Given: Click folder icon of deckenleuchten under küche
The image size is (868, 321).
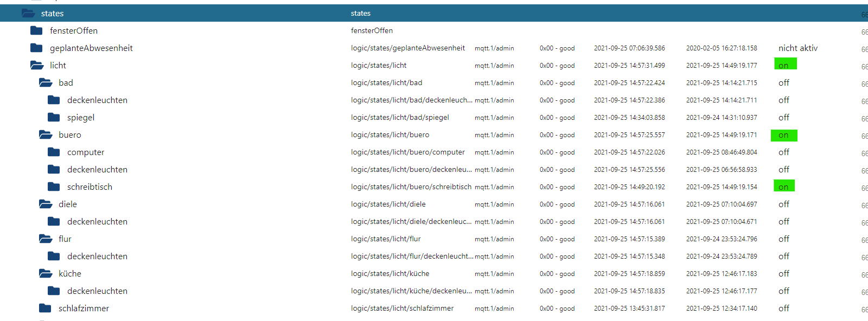Looking at the screenshot, I should click(x=54, y=291).
